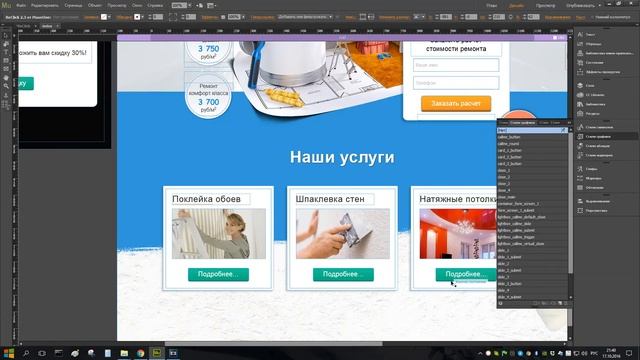The height and width of the screenshot is (360, 640).
Task: Open the Страница menu
Action: [73, 5]
